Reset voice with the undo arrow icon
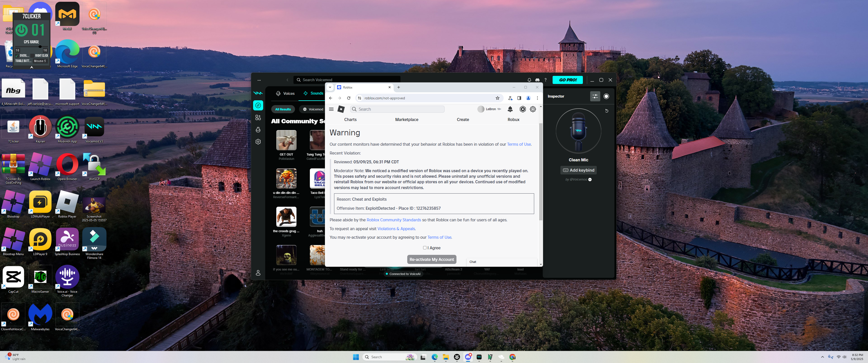Viewport: 868px width, 363px height. point(607,111)
